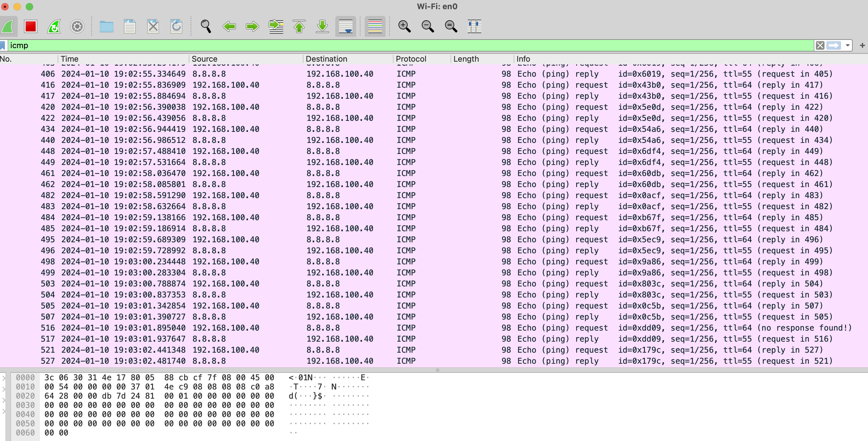Screen dimensions: 868x441
Task: Open capture options gear icon
Action: [x=77, y=26]
